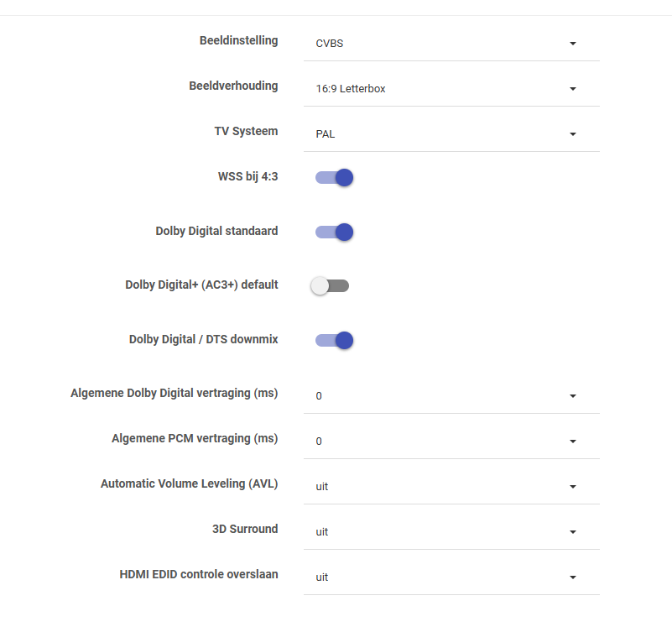Disable the WSS bij 4:3 switch
The width and height of the screenshot is (672, 627).
tap(334, 178)
